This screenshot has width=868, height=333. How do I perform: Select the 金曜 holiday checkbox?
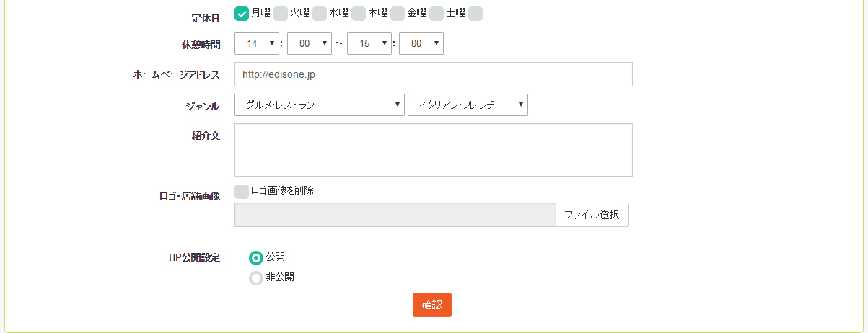[398, 14]
